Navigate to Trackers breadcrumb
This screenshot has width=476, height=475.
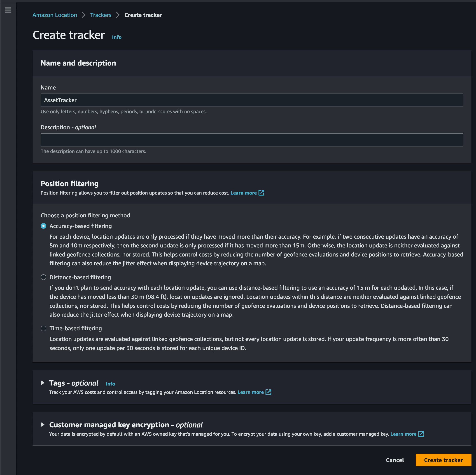point(100,15)
